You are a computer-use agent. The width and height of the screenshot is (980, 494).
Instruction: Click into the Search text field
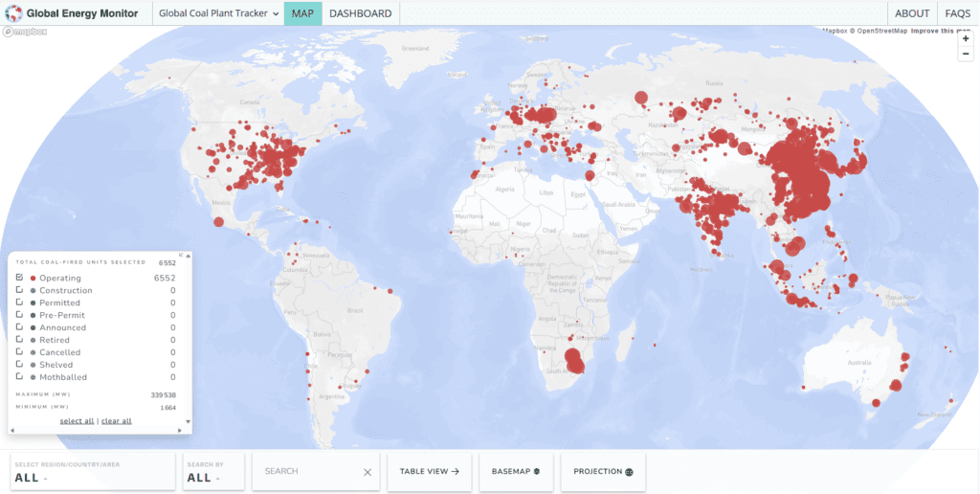[306, 472]
